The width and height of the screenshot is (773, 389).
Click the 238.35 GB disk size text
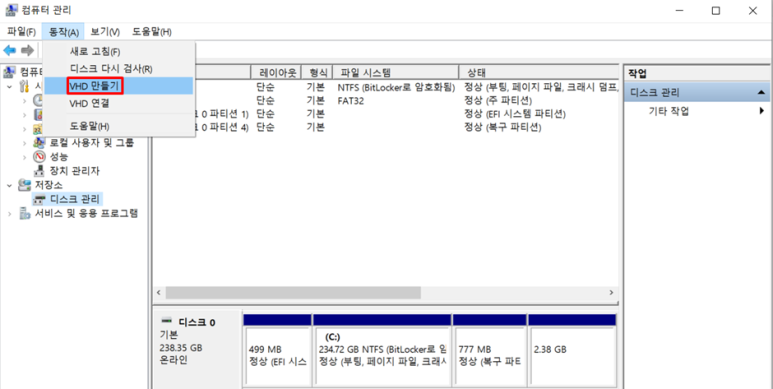click(180, 348)
